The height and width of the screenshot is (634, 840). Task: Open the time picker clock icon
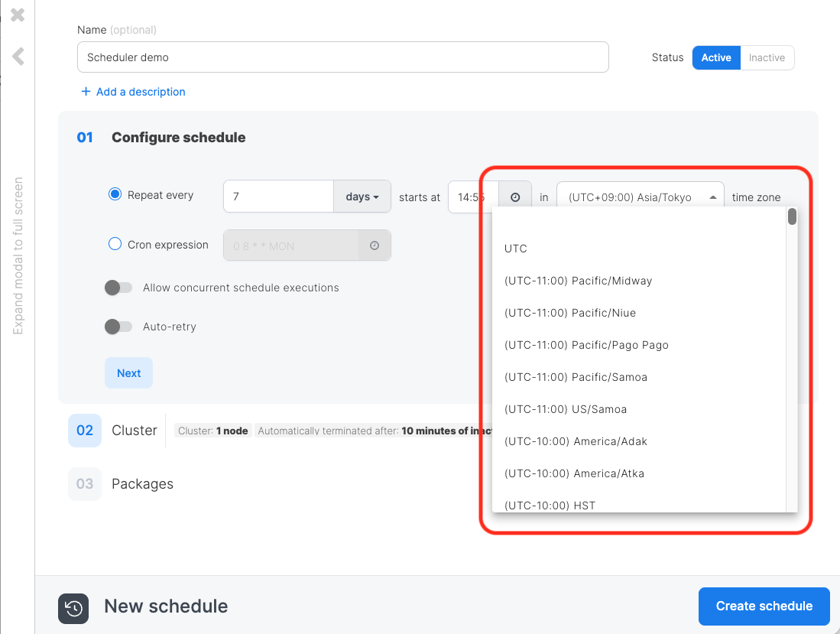[x=515, y=197]
